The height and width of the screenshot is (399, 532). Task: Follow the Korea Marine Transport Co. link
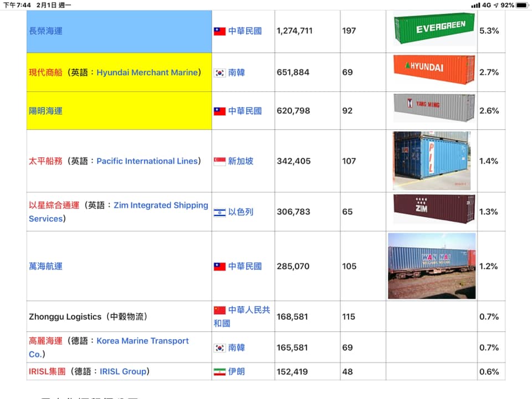(x=109, y=347)
